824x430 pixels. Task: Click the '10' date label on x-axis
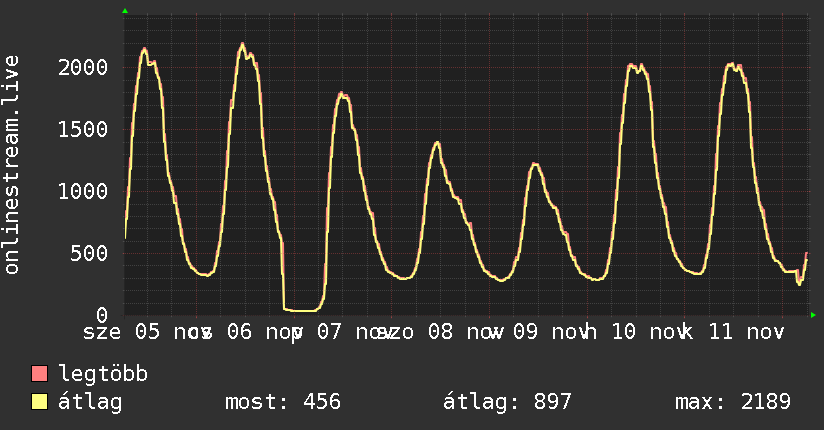(623, 331)
